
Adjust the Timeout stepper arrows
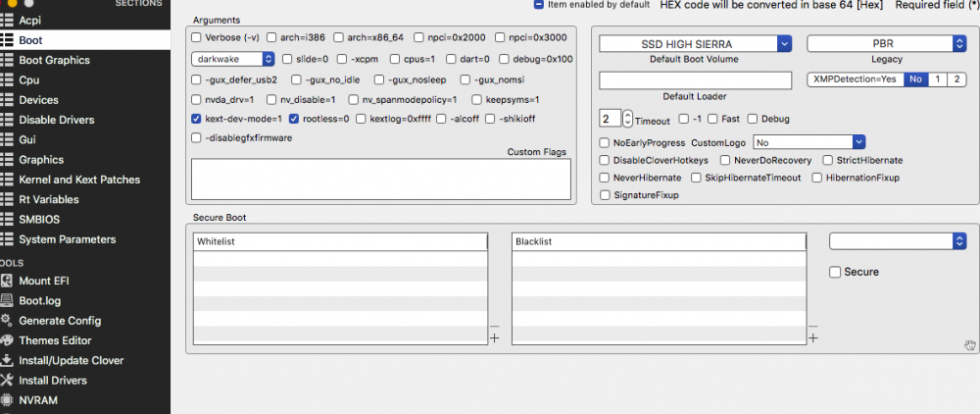coord(628,118)
